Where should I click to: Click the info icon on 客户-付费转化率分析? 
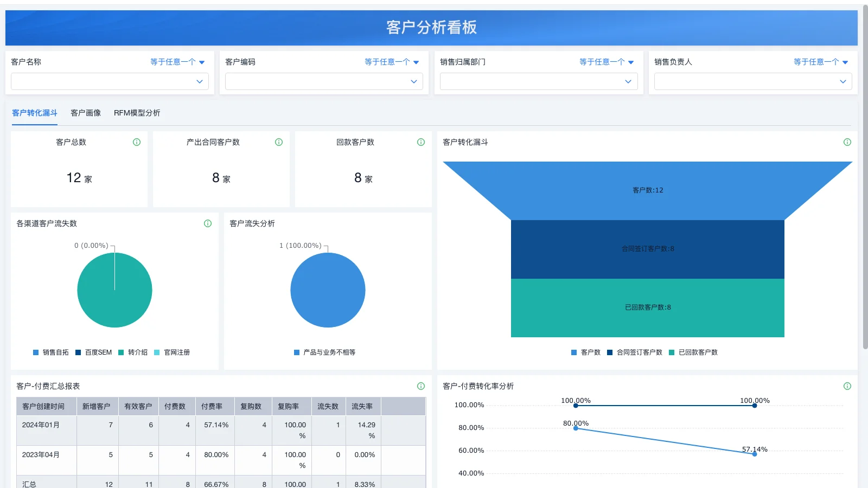pyautogui.click(x=847, y=386)
